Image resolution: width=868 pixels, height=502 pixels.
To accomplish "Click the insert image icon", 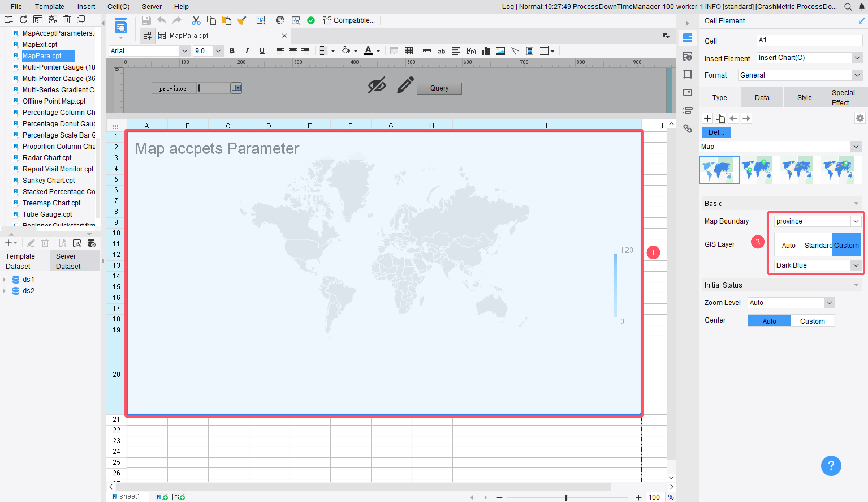I will [500, 51].
